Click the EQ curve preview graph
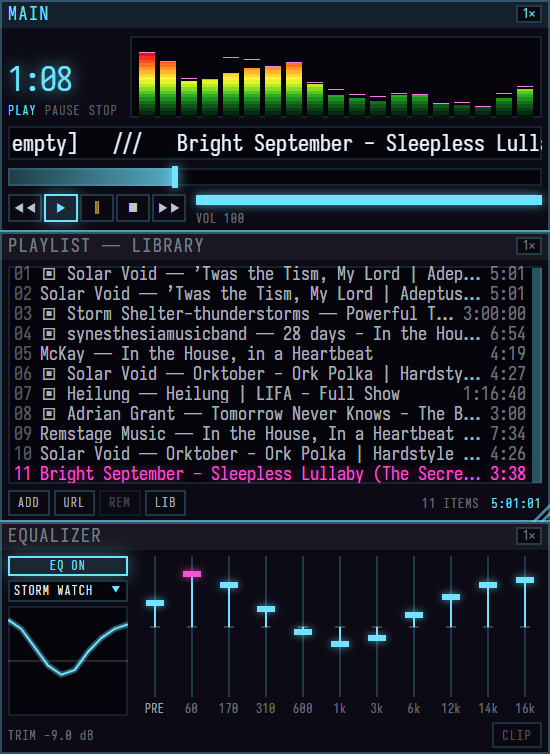 (68, 661)
